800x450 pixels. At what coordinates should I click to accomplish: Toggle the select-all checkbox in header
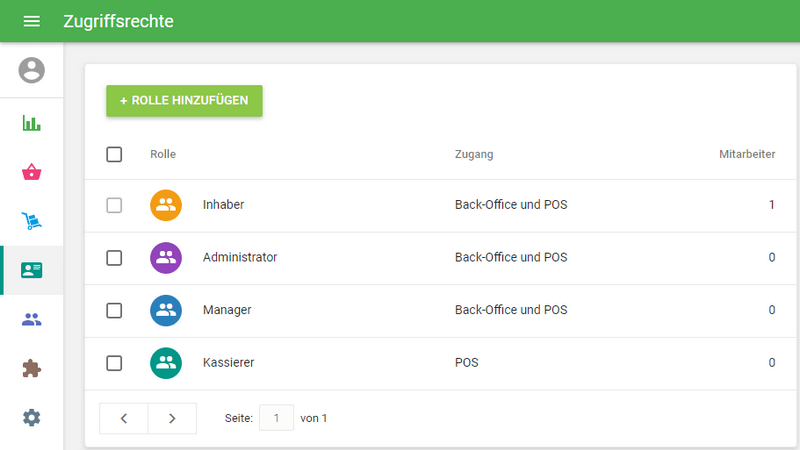(114, 154)
